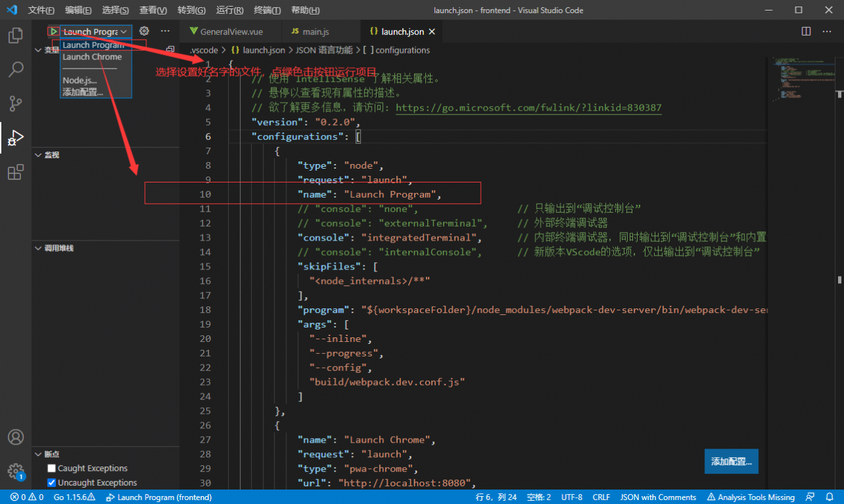Viewport: 844px width, 504px height.
Task: Click the split editor icon
Action: (x=806, y=31)
